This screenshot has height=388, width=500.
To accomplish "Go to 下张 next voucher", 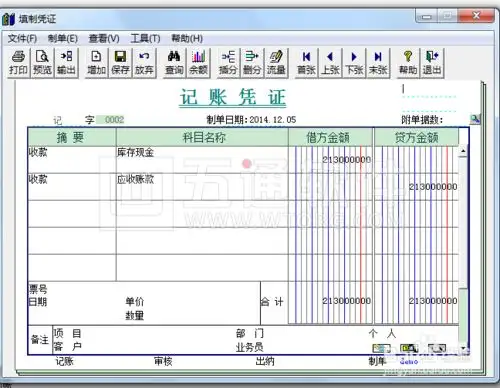I will coord(354,63).
